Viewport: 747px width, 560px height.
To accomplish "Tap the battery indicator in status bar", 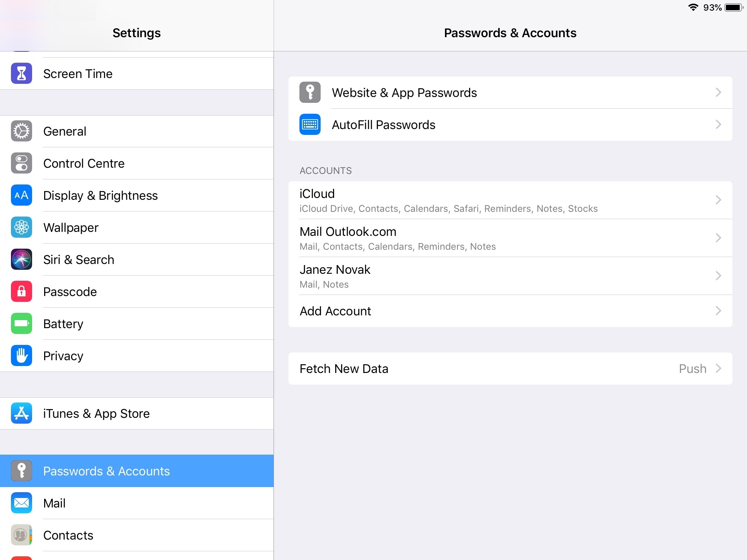I will pos(734,8).
